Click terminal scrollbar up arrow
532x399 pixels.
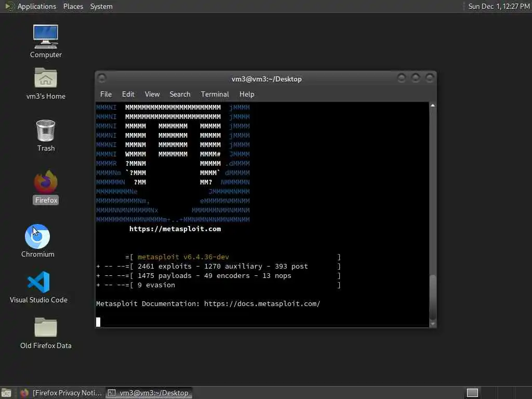click(x=433, y=105)
